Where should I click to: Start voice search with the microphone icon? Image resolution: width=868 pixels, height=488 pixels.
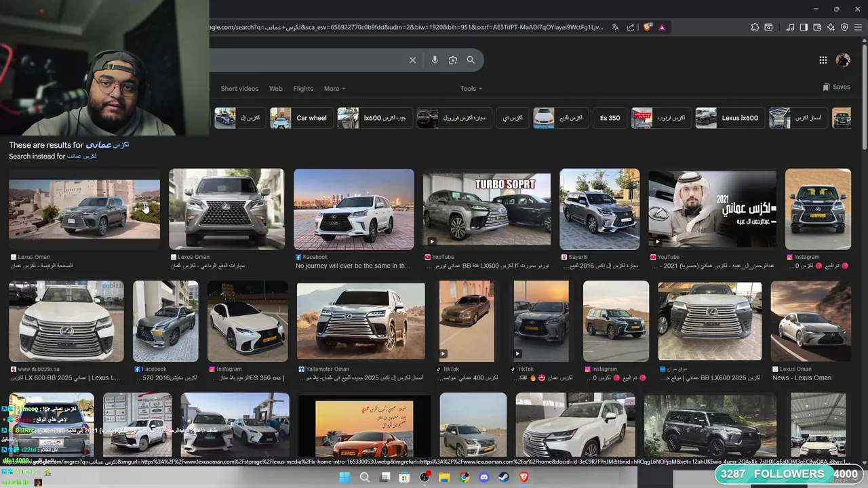[435, 60]
